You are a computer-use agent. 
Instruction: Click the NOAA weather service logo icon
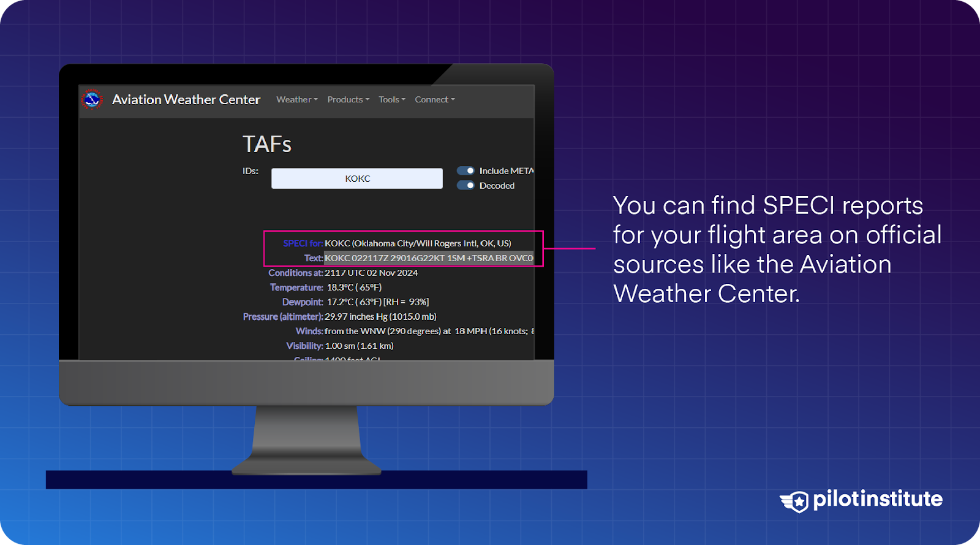[x=92, y=99]
